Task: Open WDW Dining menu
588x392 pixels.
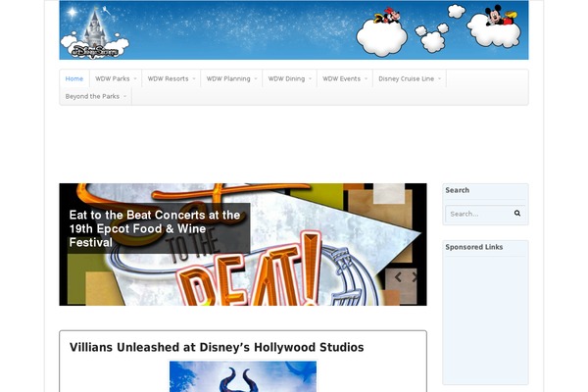Action: click(x=289, y=78)
